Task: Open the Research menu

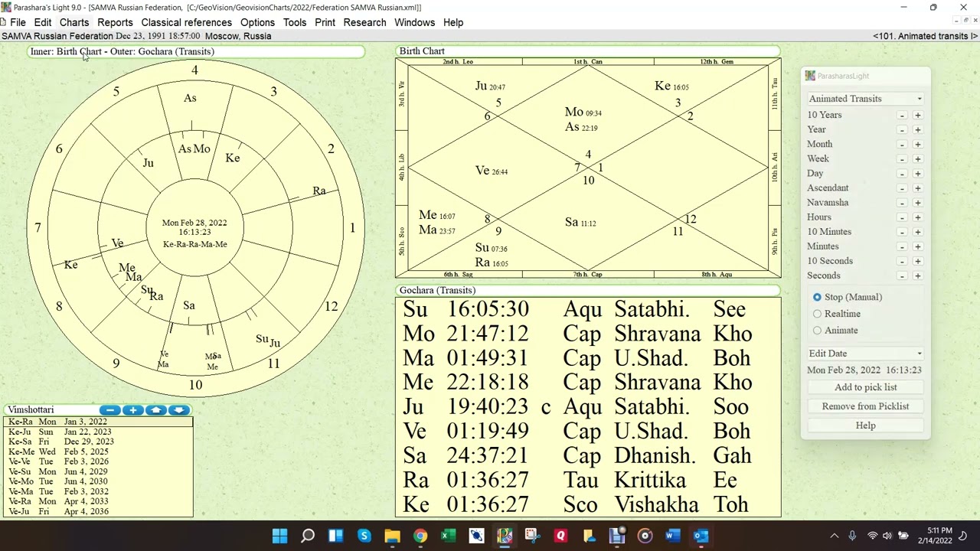Action: 364,22
